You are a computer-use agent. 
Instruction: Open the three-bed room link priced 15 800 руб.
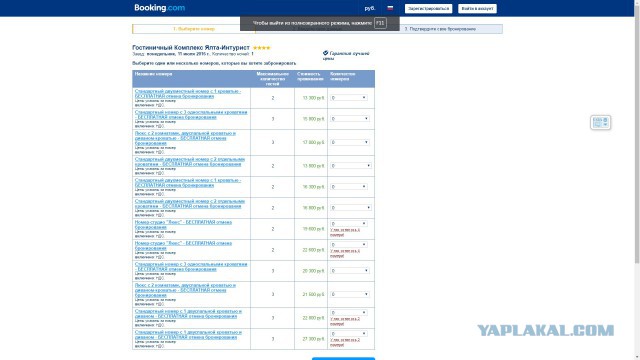tap(191, 115)
